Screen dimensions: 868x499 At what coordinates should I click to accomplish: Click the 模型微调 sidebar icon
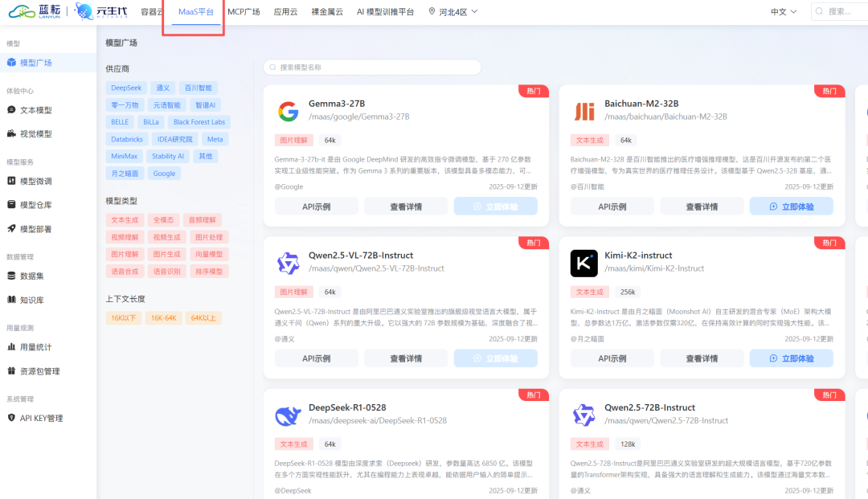click(x=11, y=180)
